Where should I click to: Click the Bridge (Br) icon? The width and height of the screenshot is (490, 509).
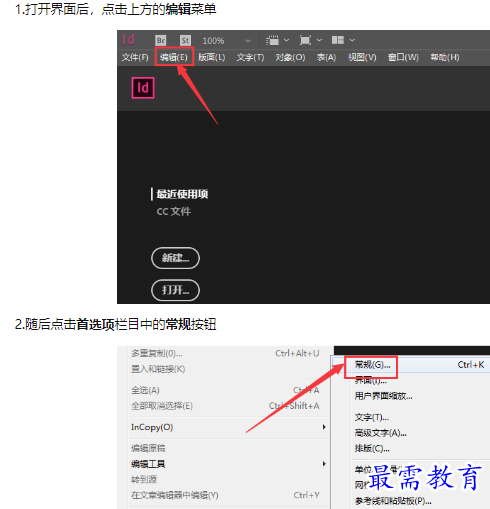pyautogui.click(x=161, y=41)
